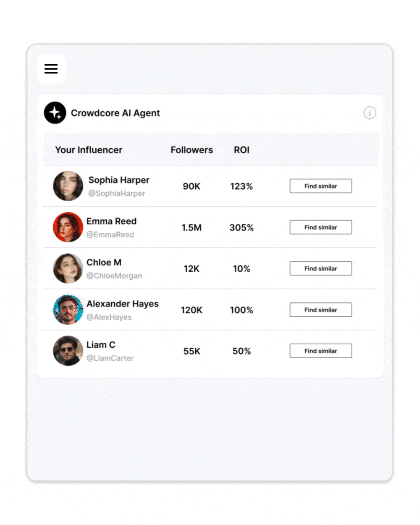Image resolution: width=420 pixels, height=525 pixels.
Task: Select the Alexander Hayes name
Action: [123, 304]
